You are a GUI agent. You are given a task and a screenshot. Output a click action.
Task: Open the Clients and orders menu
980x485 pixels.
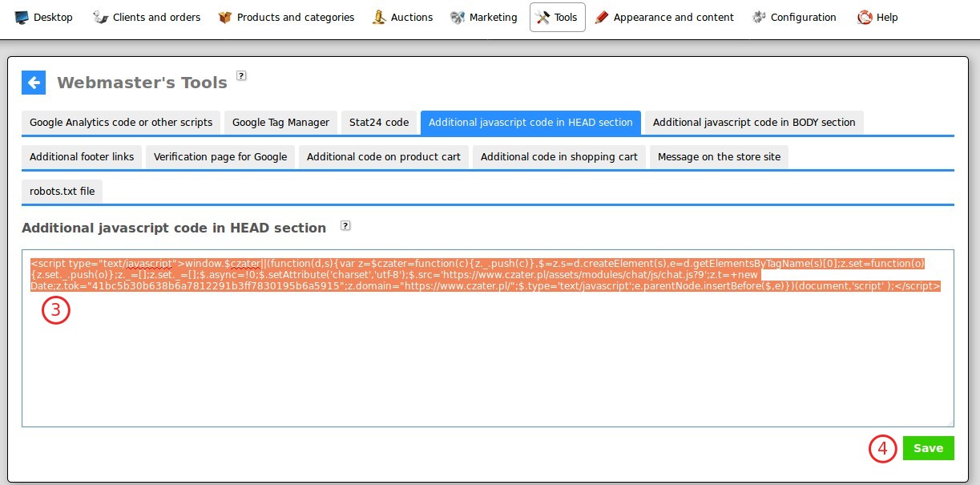(147, 17)
